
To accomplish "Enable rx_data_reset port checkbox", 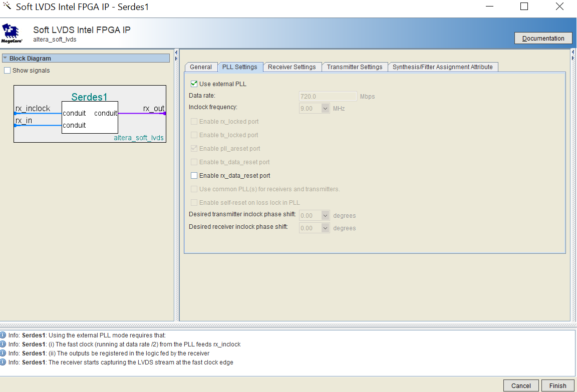I will 194,175.
